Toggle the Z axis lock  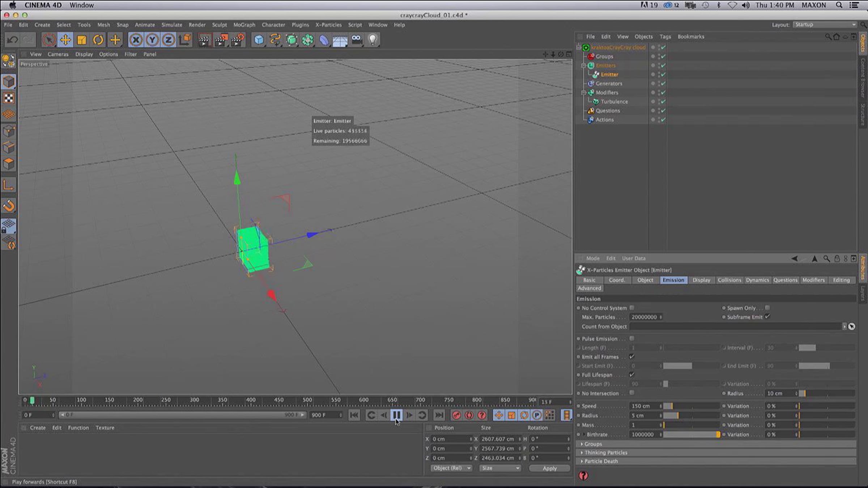pyautogui.click(x=169, y=40)
